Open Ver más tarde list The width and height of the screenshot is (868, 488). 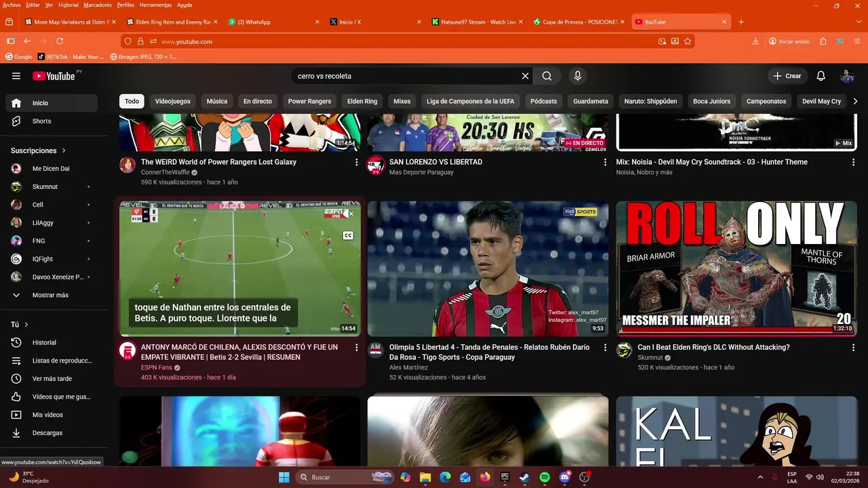pyautogui.click(x=52, y=379)
